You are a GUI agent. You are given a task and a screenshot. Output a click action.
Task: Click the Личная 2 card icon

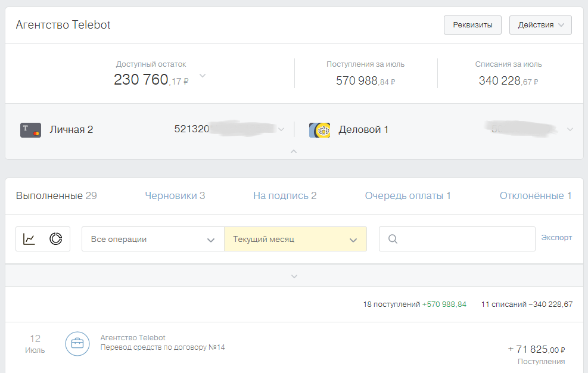coord(30,130)
